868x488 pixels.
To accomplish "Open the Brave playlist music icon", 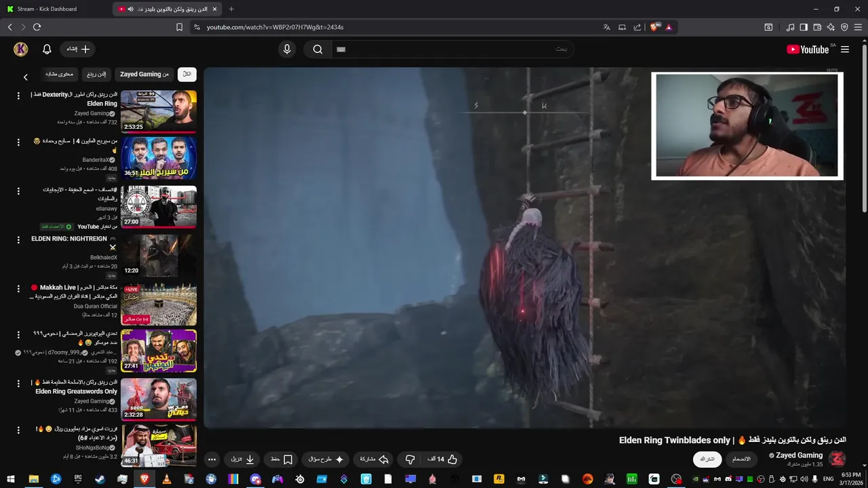I will [790, 27].
